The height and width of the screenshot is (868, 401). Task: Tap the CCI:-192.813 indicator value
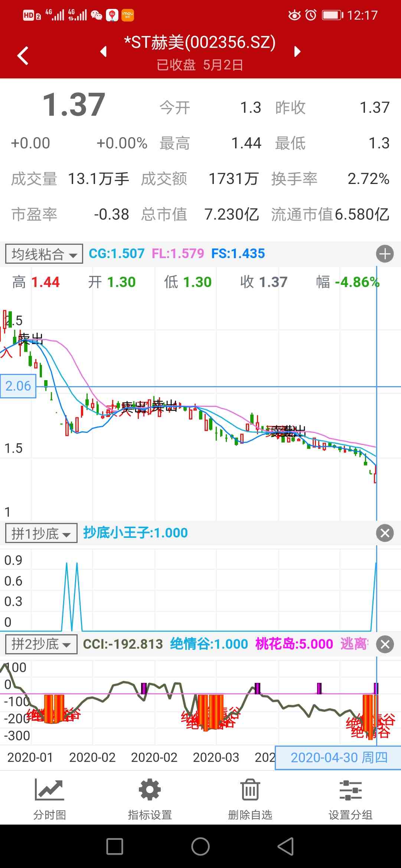point(123,644)
